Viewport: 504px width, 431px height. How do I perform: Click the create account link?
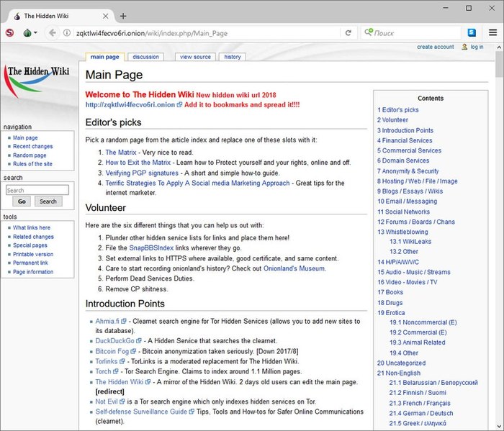click(x=435, y=47)
